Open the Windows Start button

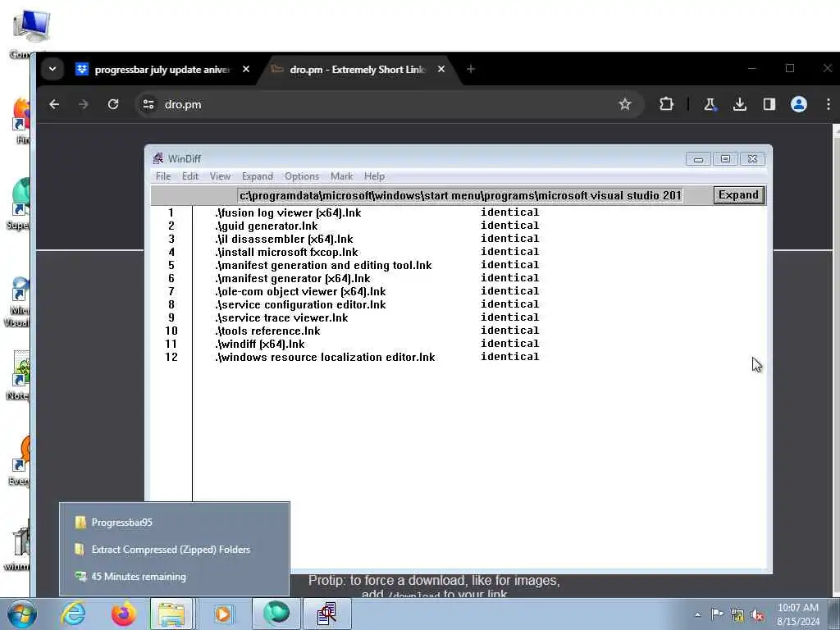click(x=22, y=614)
